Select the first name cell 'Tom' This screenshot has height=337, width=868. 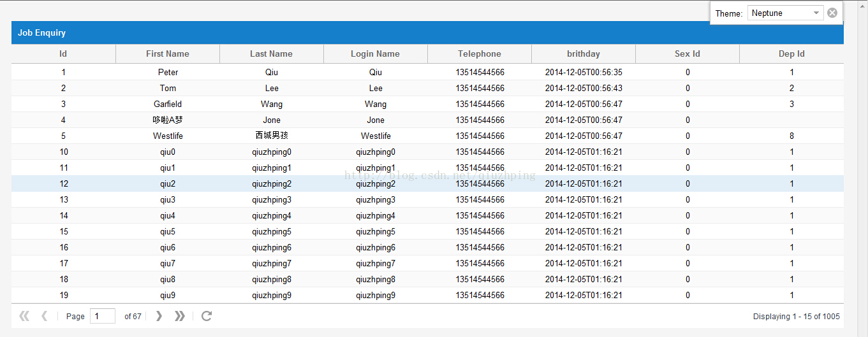pyautogui.click(x=168, y=88)
